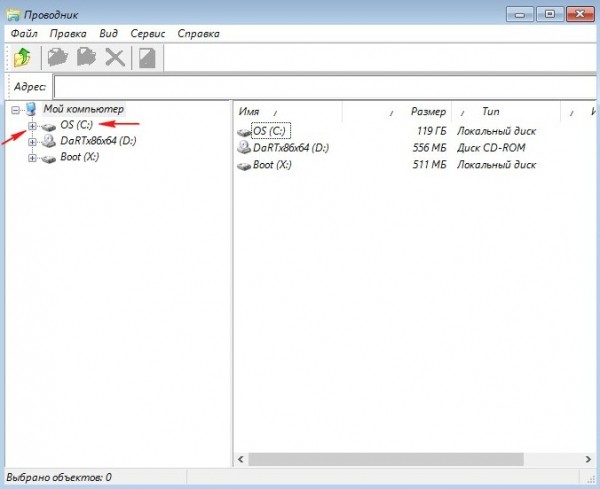600x489 pixels.
Task: Click the 511 МБ size value
Action: [x=429, y=165]
